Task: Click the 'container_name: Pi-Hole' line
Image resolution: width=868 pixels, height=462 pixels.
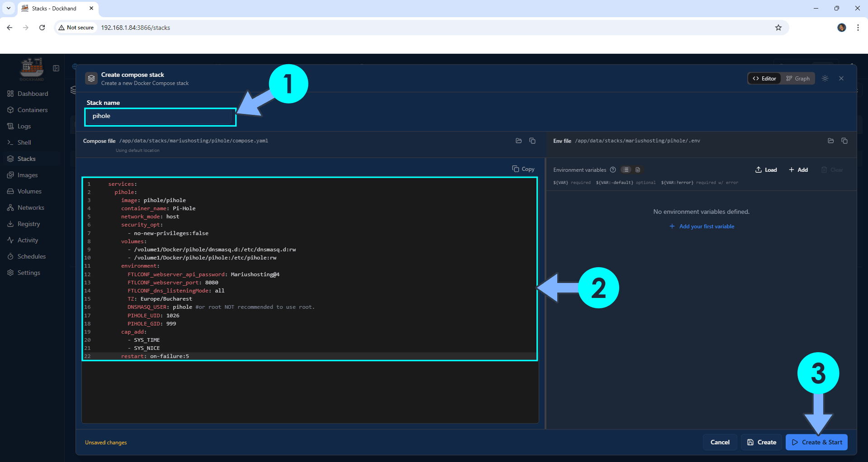Action: (x=158, y=208)
